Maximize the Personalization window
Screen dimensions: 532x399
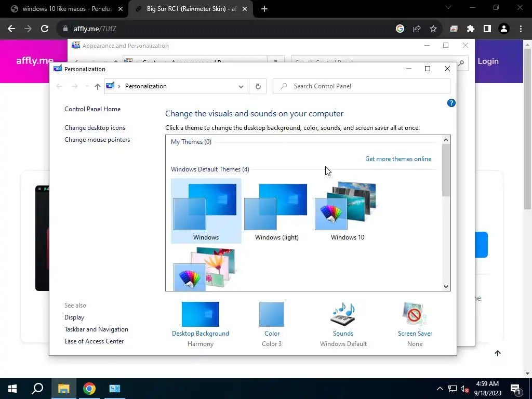428,69
